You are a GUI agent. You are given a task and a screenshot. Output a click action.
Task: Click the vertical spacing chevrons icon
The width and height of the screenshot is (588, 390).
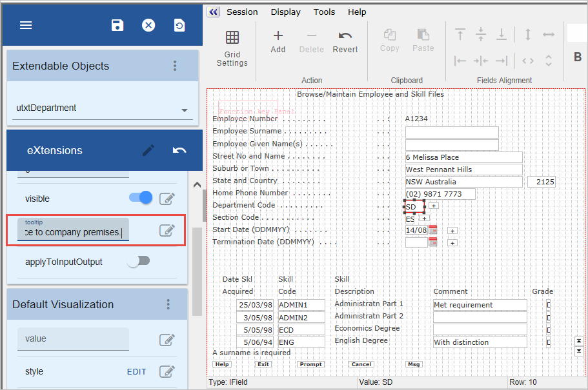click(x=549, y=61)
